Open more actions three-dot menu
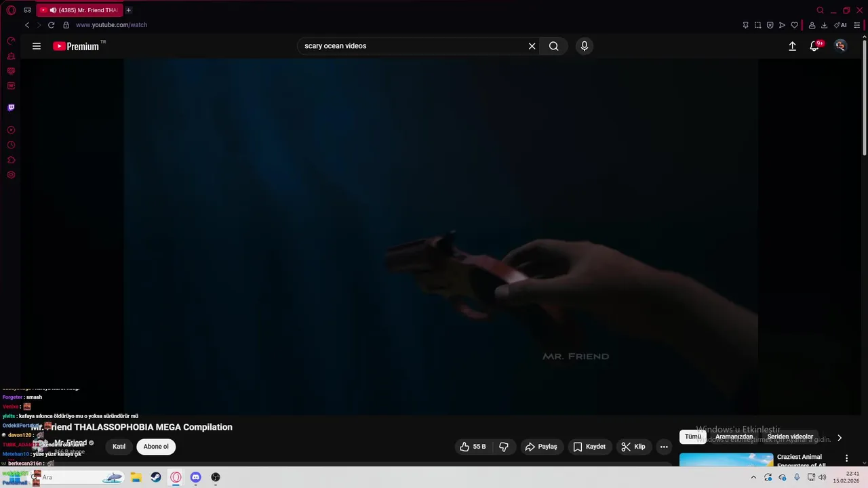The image size is (868, 488). 664,447
